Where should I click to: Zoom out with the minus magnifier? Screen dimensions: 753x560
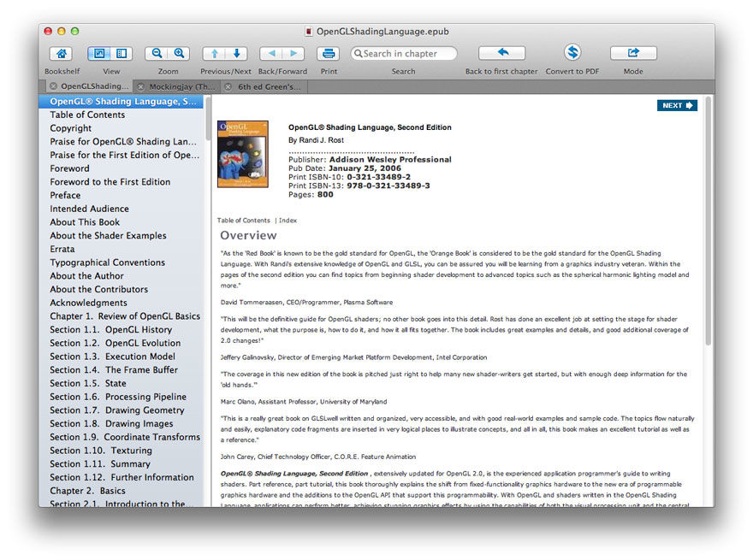[157, 53]
